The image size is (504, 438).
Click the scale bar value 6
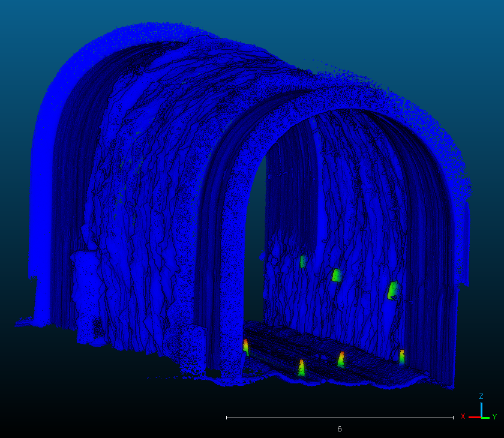(x=339, y=428)
